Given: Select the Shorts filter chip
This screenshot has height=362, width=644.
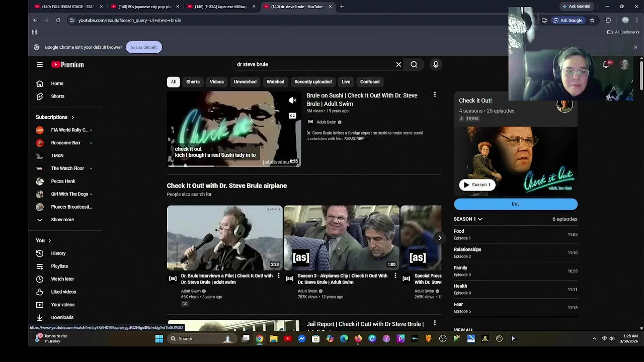Looking at the screenshot, I should (193, 81).
